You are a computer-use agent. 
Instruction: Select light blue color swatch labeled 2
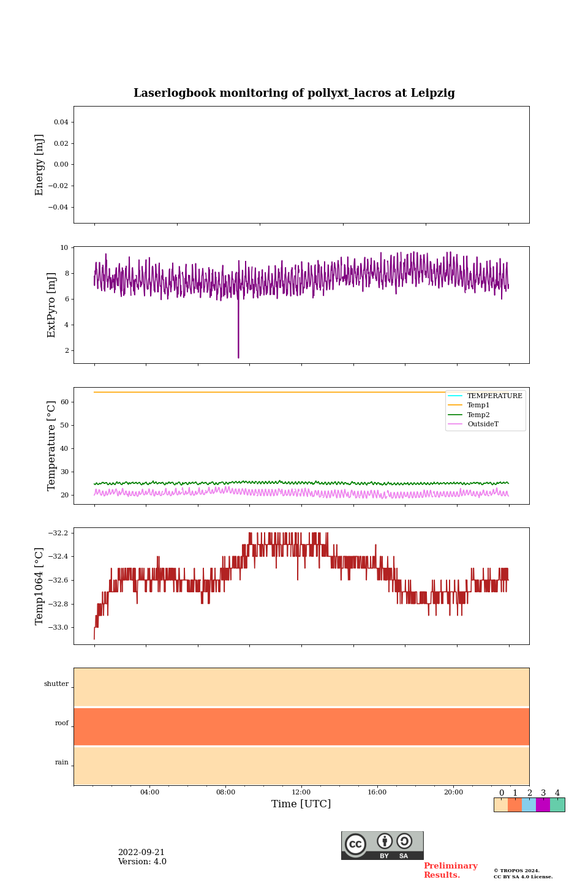[x=529, y=805]
